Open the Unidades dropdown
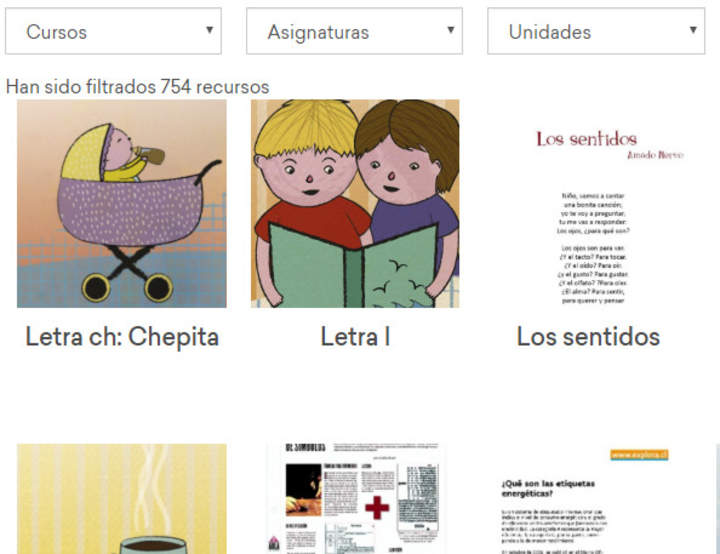Viewport: 720px width, 554px height. [x=596, y=31]
